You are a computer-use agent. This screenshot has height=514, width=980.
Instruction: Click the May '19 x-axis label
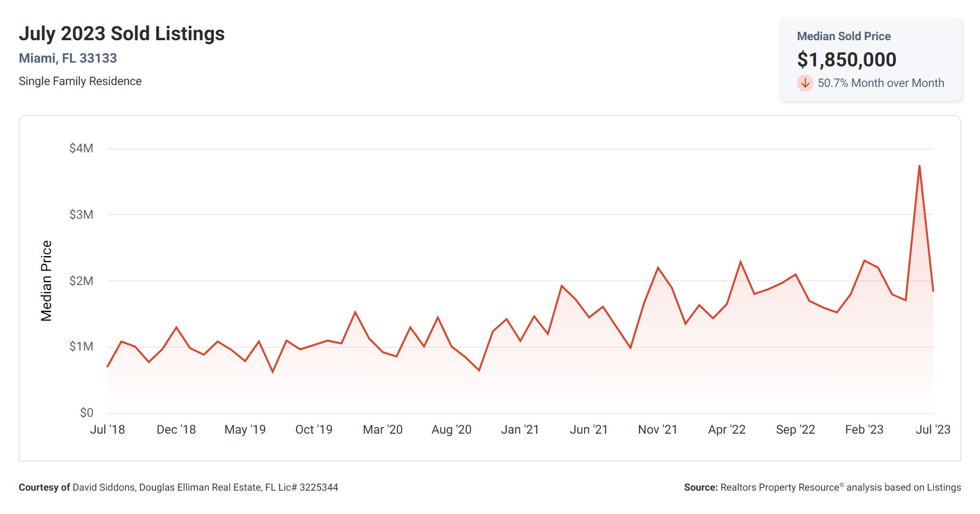click(x=245, y=429)
